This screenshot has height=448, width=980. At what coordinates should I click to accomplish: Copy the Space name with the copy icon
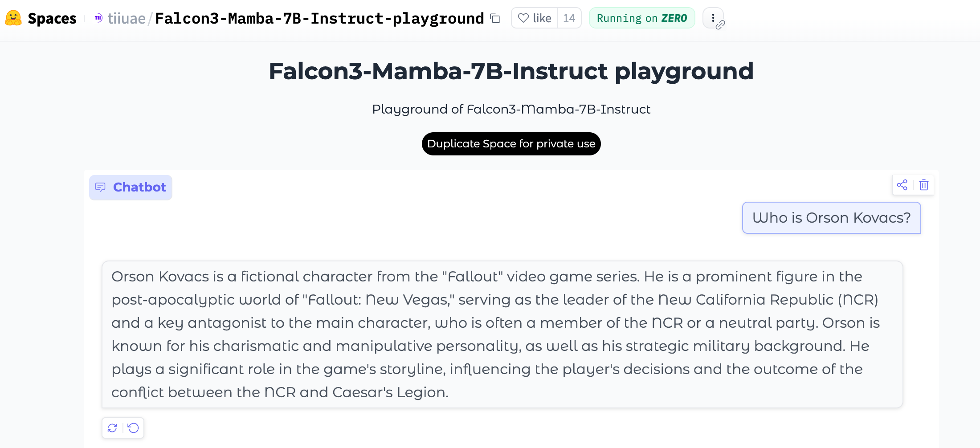[x=495, y=18]
